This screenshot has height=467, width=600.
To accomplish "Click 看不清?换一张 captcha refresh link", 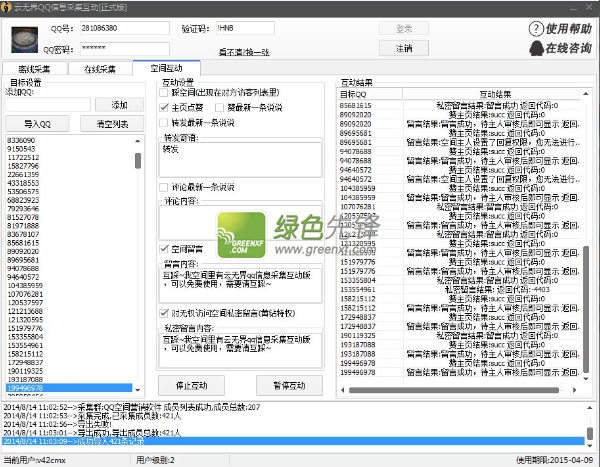I will click(244, 49).
